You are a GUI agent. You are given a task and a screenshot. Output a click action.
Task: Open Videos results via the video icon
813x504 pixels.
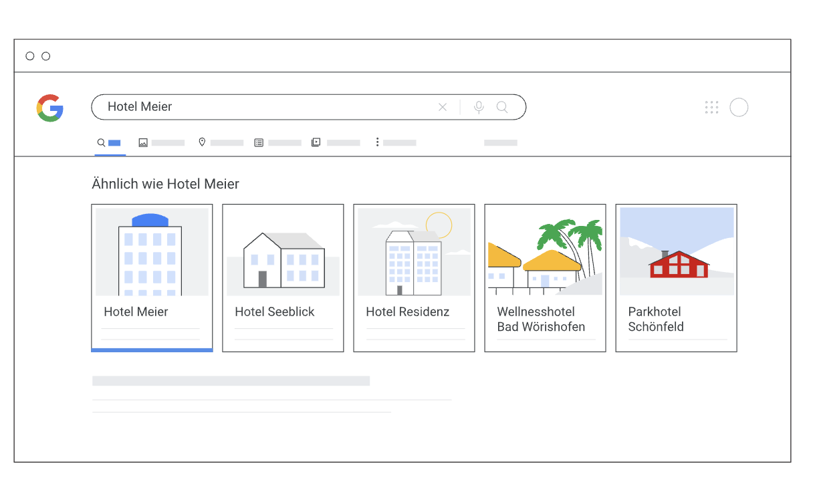[315, 142]
